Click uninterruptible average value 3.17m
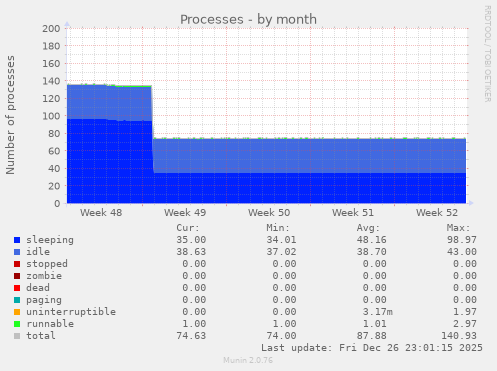The image size is (497, 371). pyautogui.click(x=378, y=312)
